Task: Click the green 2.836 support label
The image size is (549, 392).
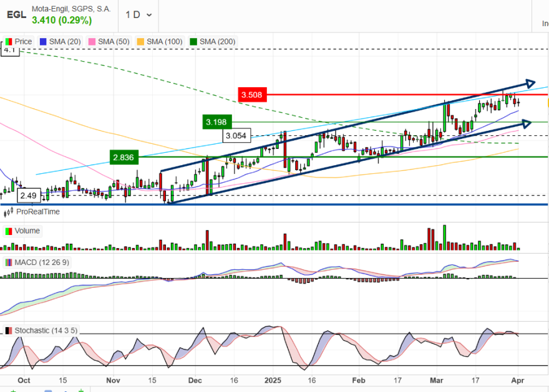Action: pos(124,157)
